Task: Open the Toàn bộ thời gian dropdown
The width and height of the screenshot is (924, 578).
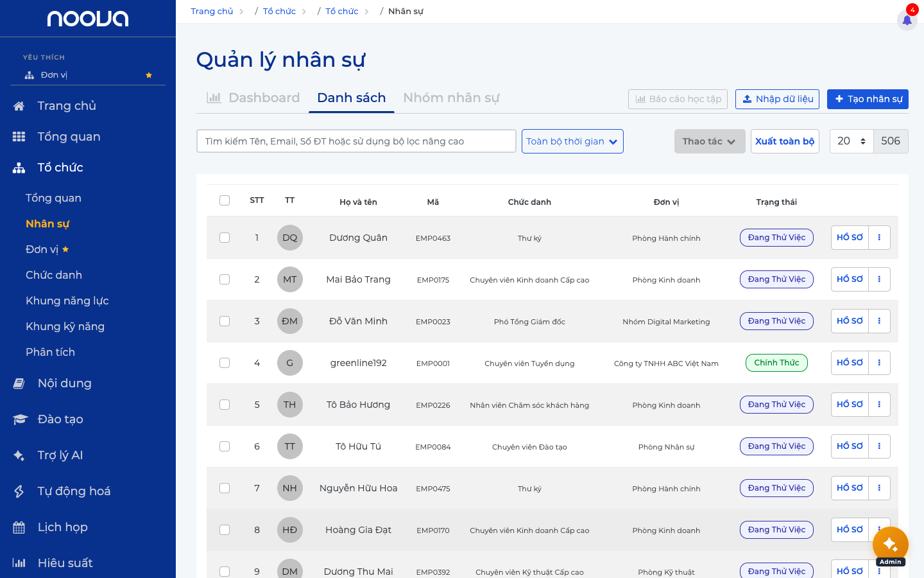Action: [x=572, y=141]
